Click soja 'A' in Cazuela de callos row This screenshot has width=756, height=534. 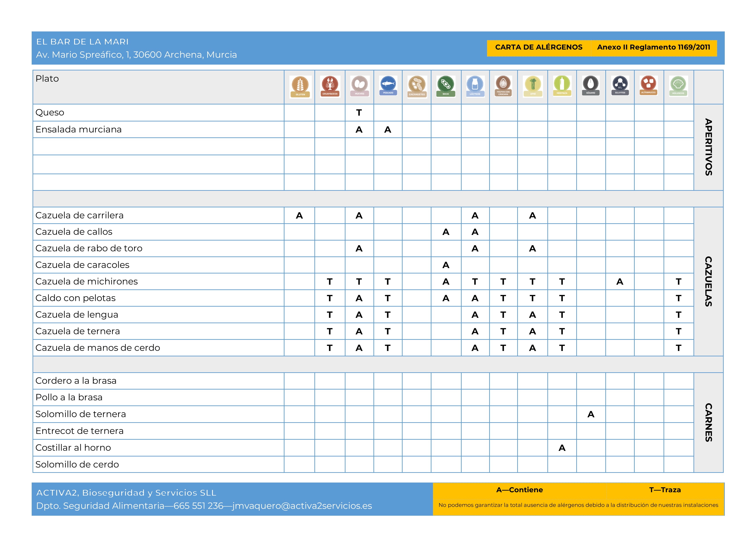point(446,232)
